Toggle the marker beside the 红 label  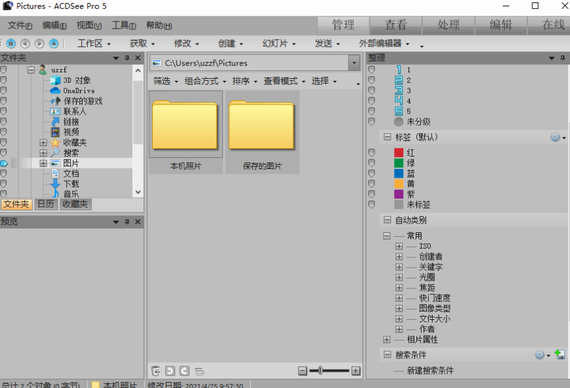tap(372, 152)
